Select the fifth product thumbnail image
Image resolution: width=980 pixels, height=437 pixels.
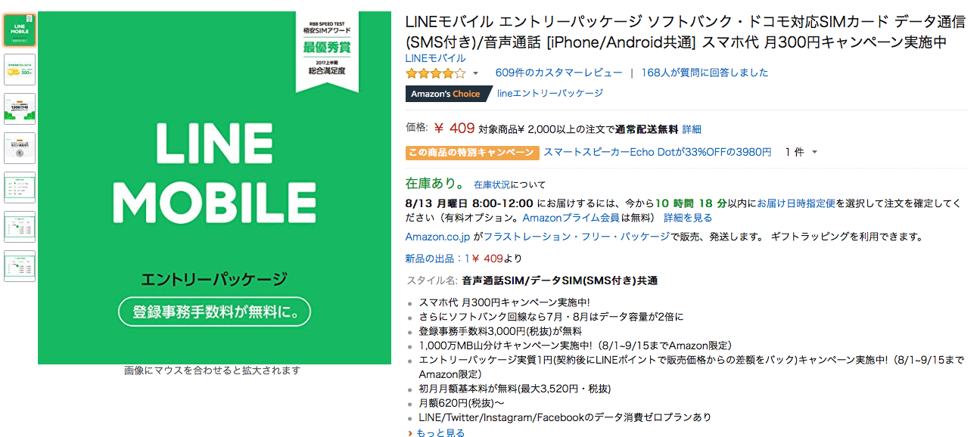coord(20,188)
